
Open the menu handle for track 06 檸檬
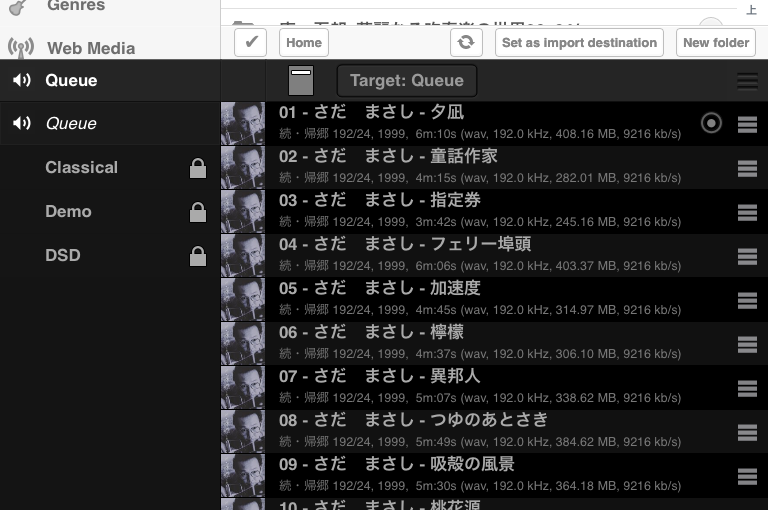[747, 344]
